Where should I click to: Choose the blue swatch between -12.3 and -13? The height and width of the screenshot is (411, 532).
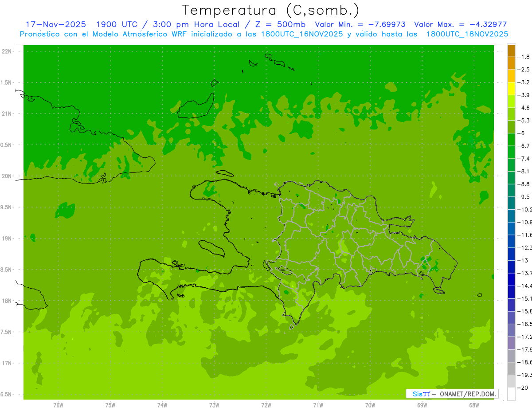[511, 254]
